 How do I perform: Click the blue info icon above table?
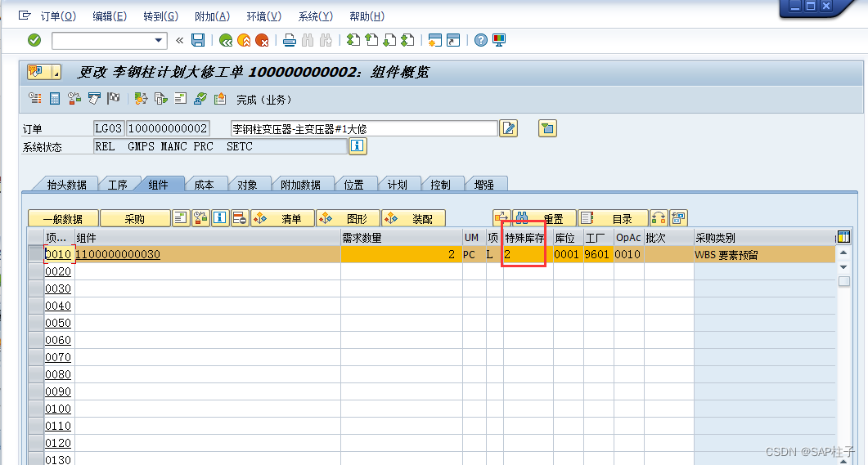[x=220, y=218]
